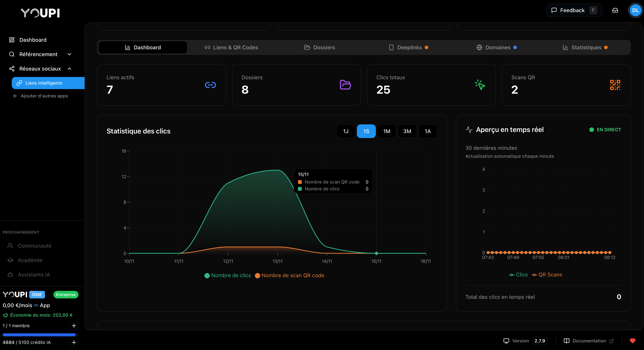Click the AI credits progress bar
The width and height of the screenshot is (644, 350).
[x=40, y=334]
